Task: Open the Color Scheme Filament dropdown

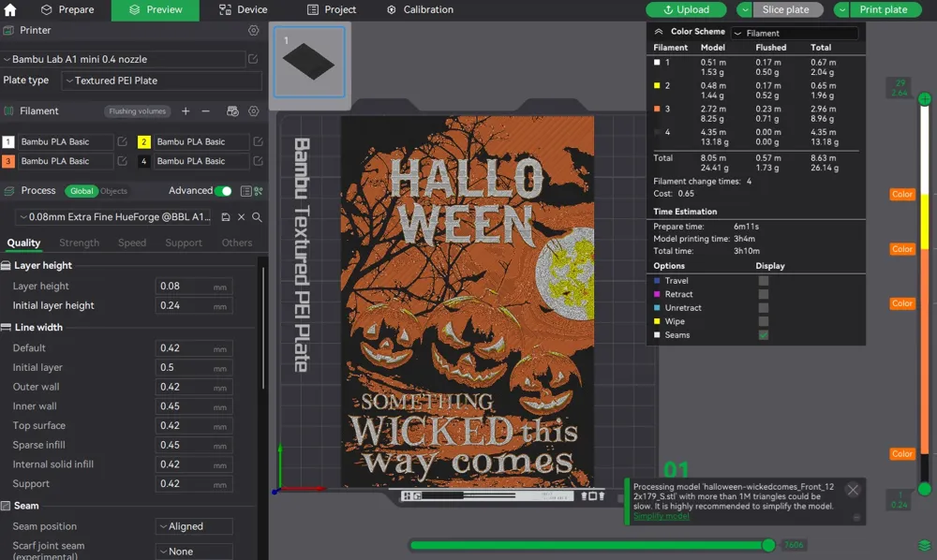Action: pyautogui.click(x=795, y=33)
